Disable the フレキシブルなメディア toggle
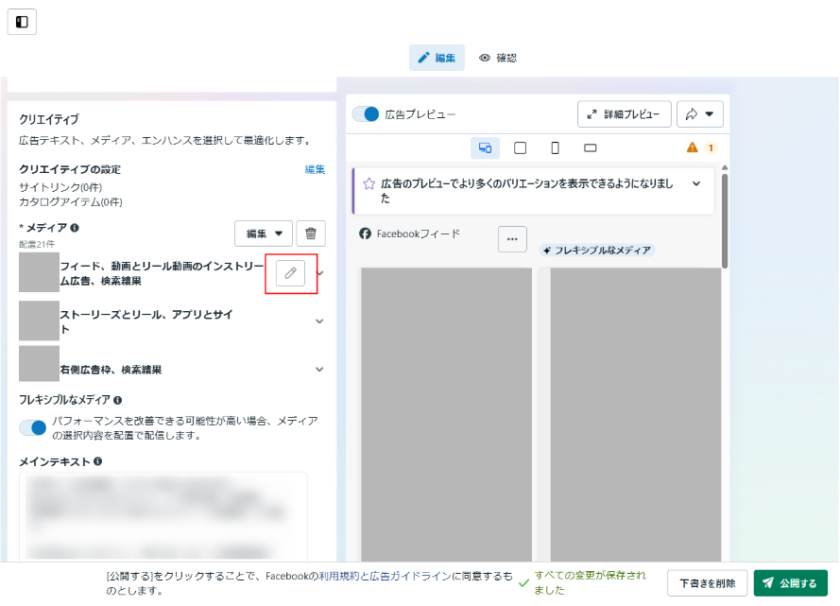The image size is (840, 606). [33, 428]
